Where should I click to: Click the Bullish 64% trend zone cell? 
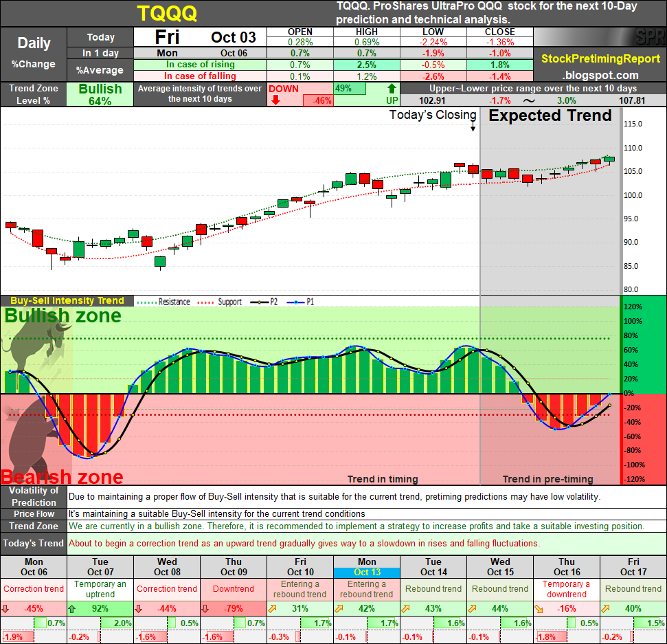[x=100, y=94]
